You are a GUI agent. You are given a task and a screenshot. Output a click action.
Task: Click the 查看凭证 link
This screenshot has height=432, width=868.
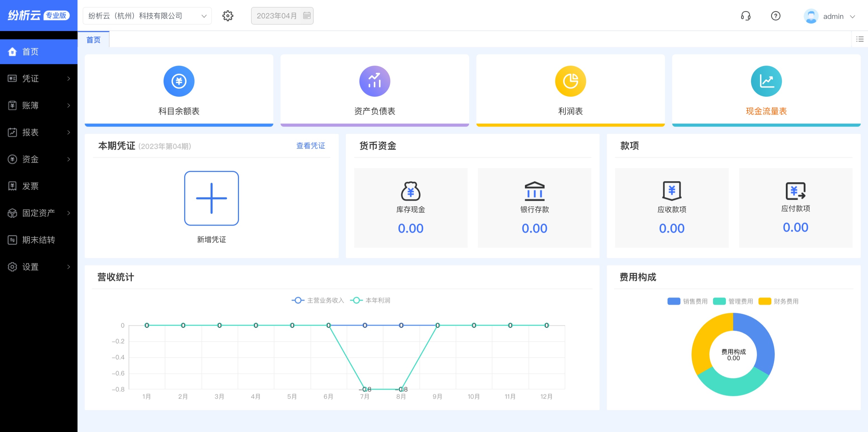[310, 146]
